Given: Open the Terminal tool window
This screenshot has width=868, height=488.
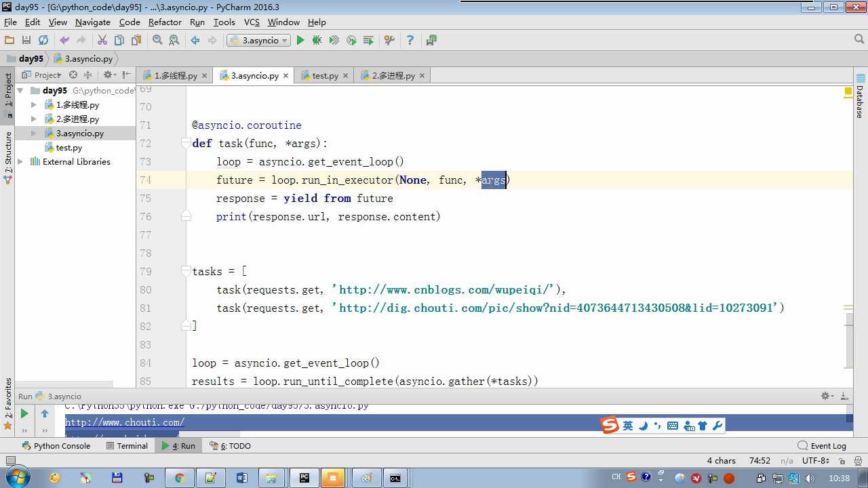Looking at the screenshot, I should pos(127,445).
